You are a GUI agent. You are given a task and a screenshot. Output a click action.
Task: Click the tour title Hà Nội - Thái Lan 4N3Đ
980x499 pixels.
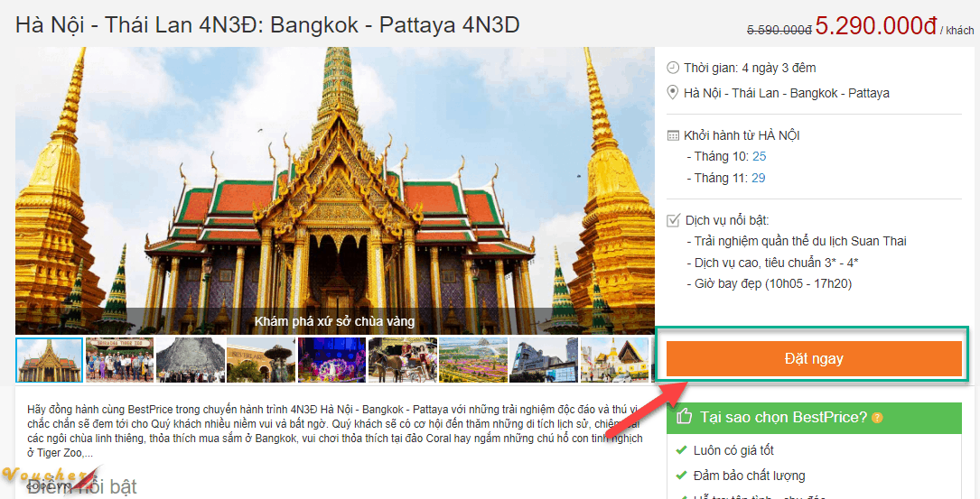click(x=267, y=24)
